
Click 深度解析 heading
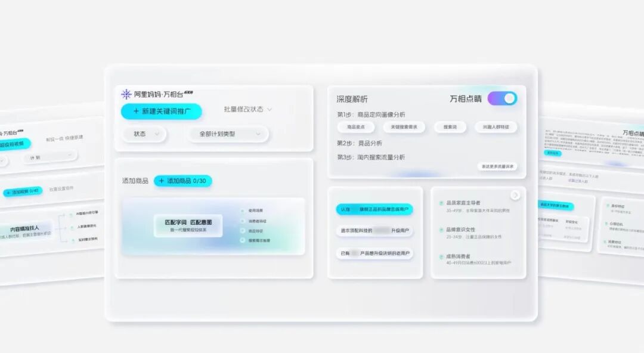pos(352,99)
